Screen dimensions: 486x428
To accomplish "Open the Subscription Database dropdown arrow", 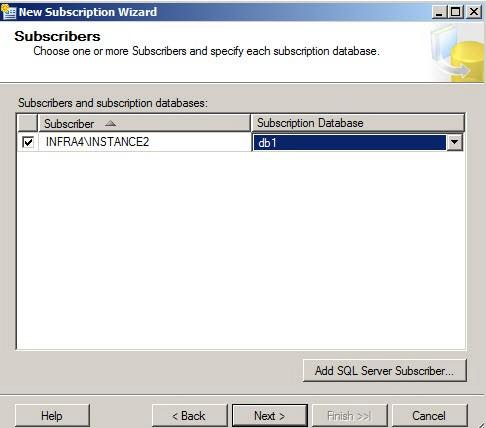I will 454,142.
